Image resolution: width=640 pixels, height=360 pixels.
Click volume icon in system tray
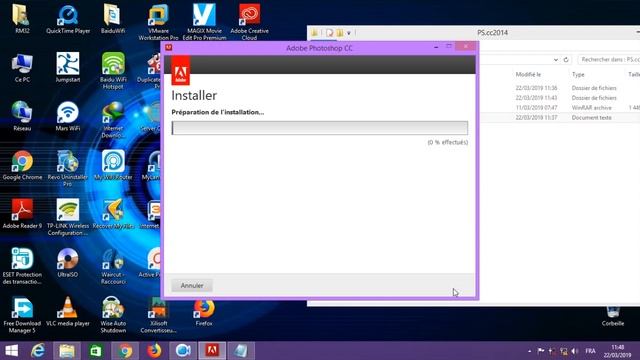click(575, 351)
